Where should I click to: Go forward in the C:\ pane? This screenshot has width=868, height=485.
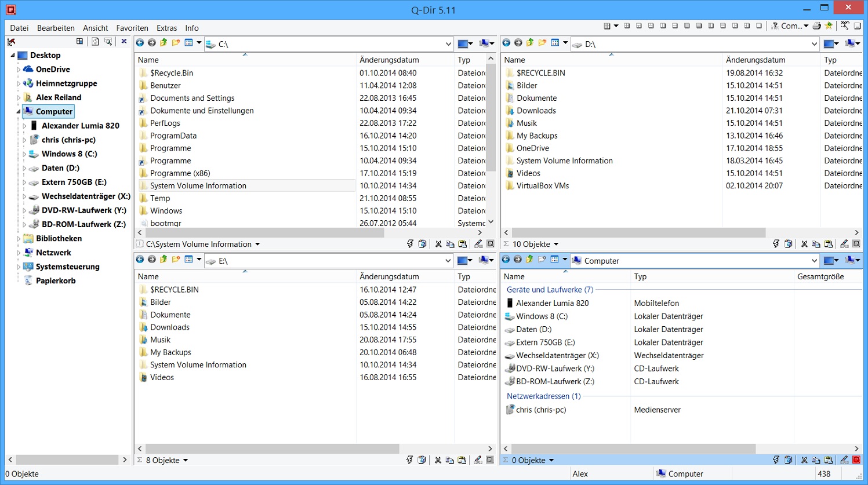coord(152,43)
